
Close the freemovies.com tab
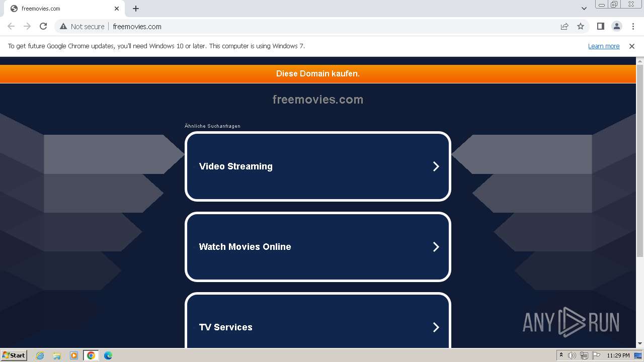tap(117, 9)
